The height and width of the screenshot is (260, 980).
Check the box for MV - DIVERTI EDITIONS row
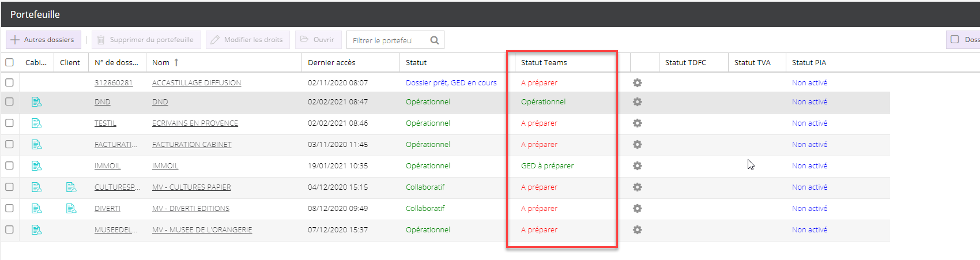coord(9,208)
